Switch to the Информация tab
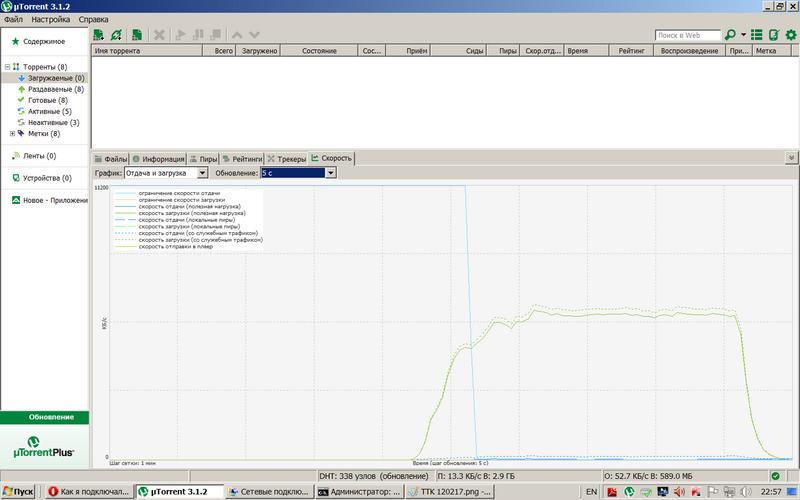Screen dimensions: 800x500 (x=158, y=159)
